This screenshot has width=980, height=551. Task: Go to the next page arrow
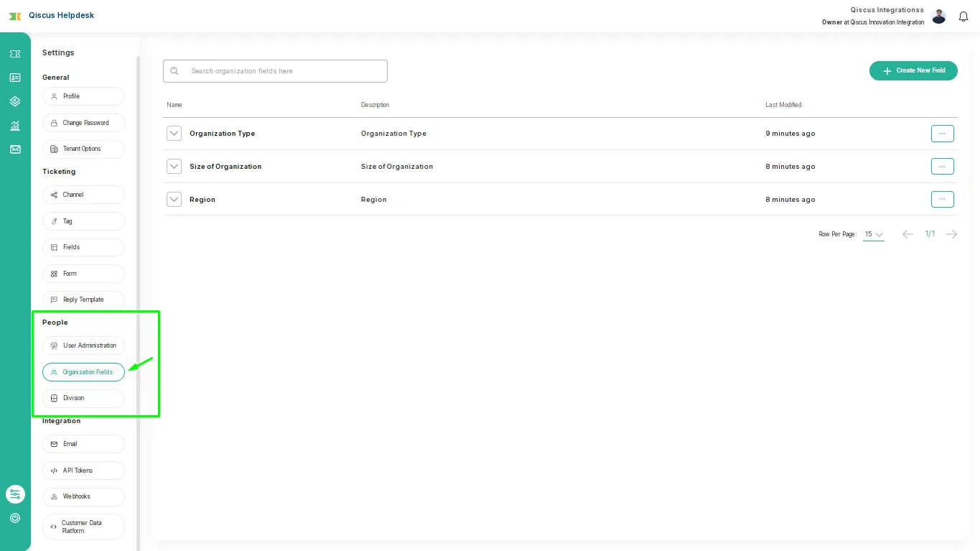(951, 234)
